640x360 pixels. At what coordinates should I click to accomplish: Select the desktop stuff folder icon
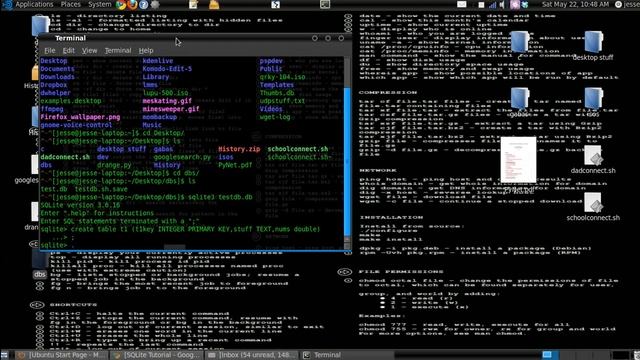pyautogui.click(x=593, y=47)
